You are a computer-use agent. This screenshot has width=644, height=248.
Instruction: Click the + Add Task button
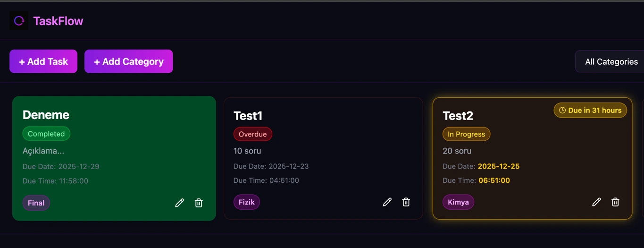43,61
